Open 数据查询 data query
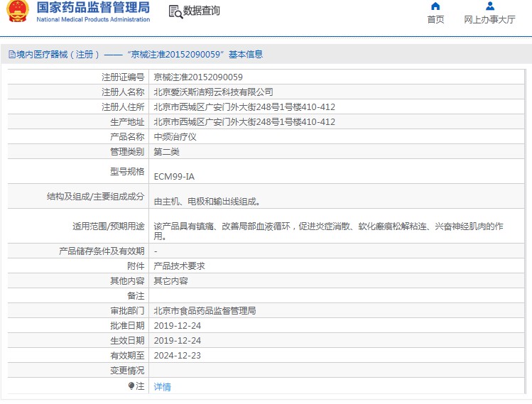This screenshot has width=532, height=404. point(201,11)
